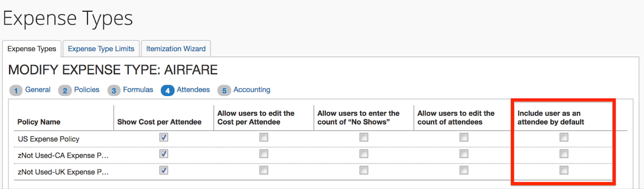This screenshot has width=644, height=189.
Task: Uncheck Show Cost per Attendee for zNot Used-UK policy
Action: [x=164, y=170]
